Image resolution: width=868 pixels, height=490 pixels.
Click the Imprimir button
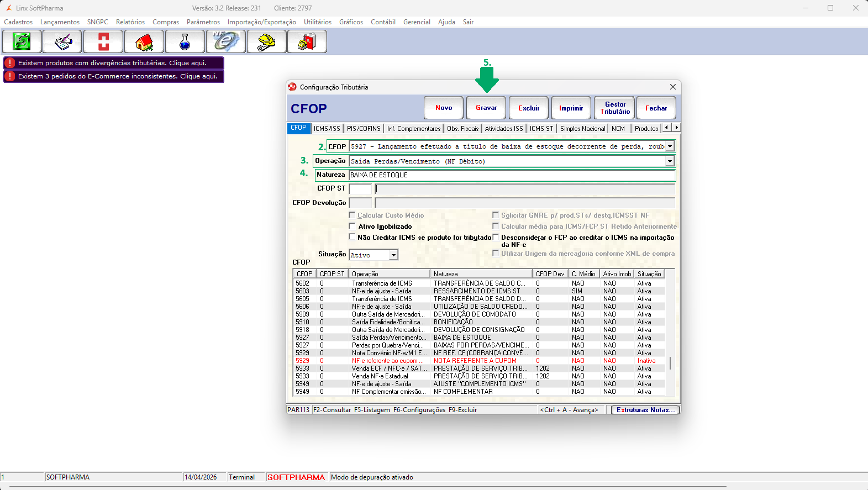click(571, 108)
